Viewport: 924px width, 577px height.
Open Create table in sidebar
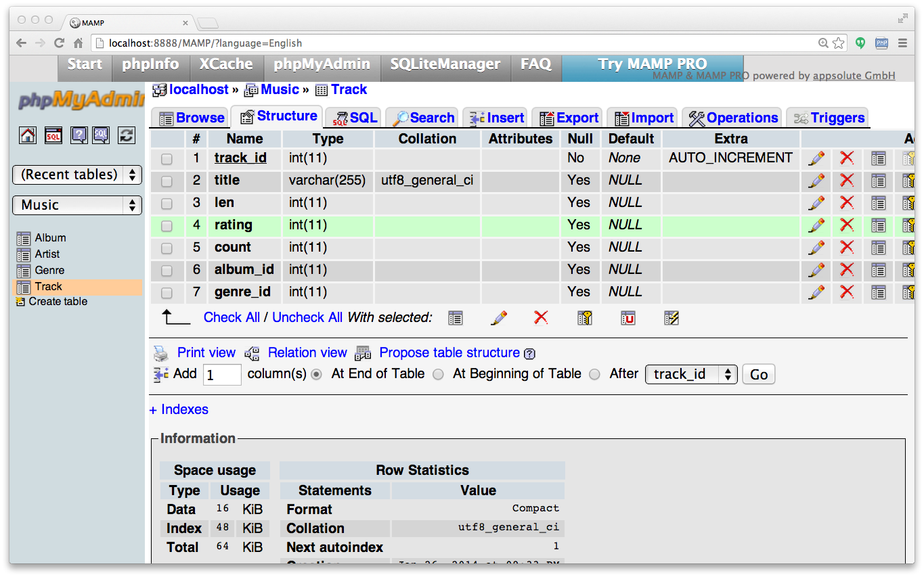point(58,302)
